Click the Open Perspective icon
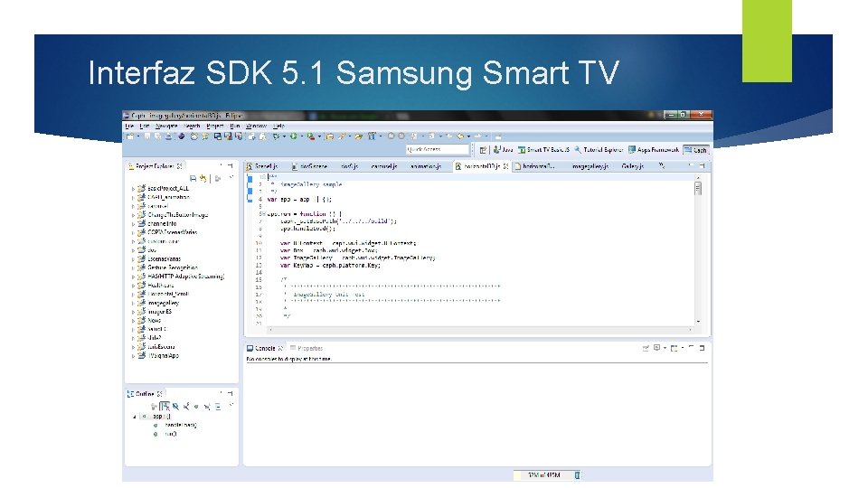 pyautogui.click(x=483, y=150)
